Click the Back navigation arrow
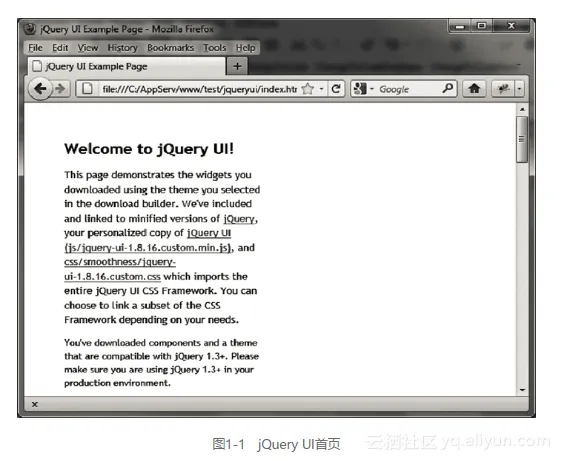This screenshot has height=461, width=561. click(40, 88)
